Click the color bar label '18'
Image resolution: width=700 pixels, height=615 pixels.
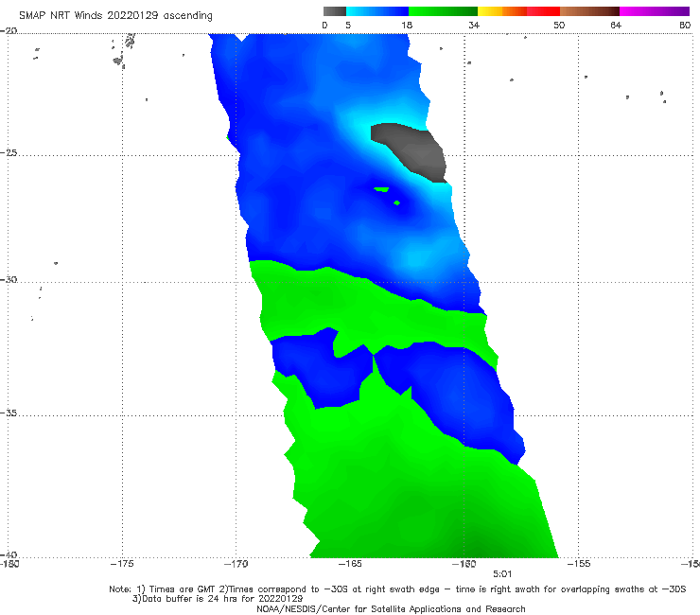point(407,25)
